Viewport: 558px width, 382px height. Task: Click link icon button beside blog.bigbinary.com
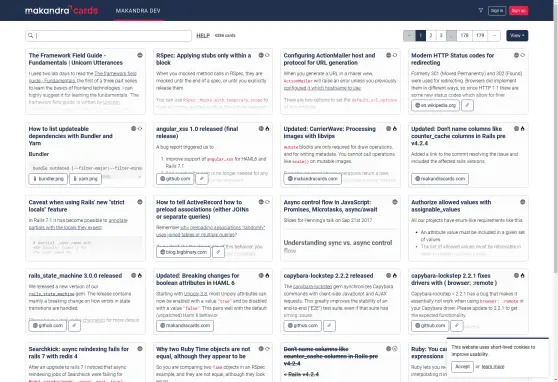[x=218, y=252]
